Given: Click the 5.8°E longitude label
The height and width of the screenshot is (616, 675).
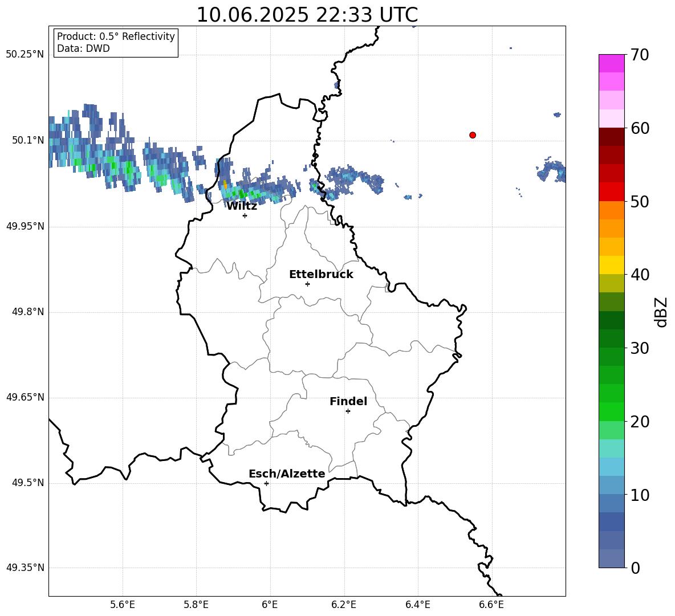Looking at the screenshot, I should 196,605.
